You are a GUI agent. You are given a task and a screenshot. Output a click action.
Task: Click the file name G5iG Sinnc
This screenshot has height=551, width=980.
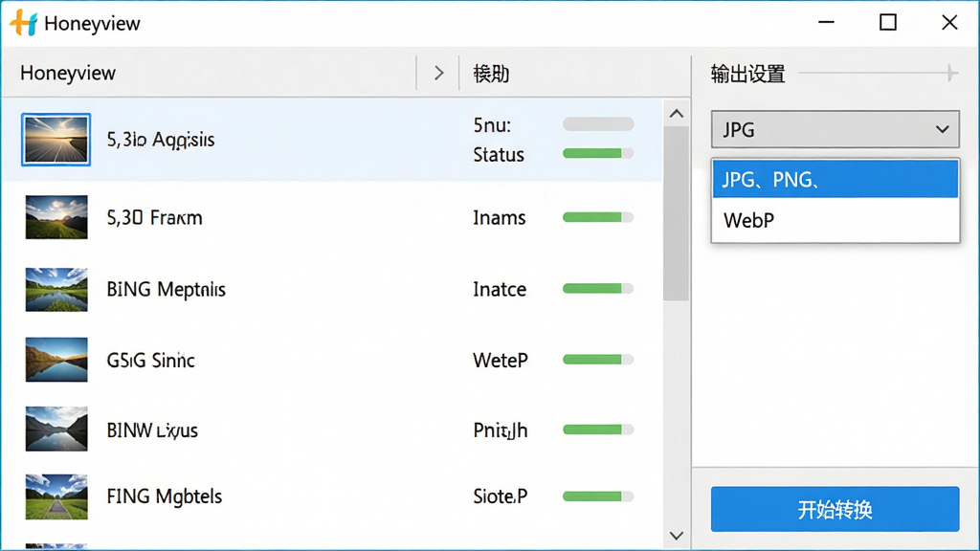[150, 360]
